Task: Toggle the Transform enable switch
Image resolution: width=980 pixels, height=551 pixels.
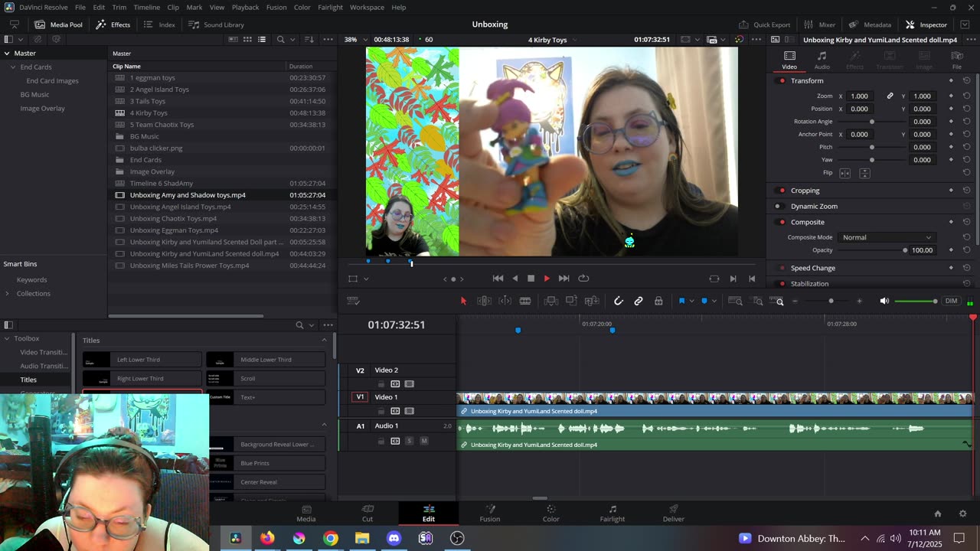Action: point(782,81)
